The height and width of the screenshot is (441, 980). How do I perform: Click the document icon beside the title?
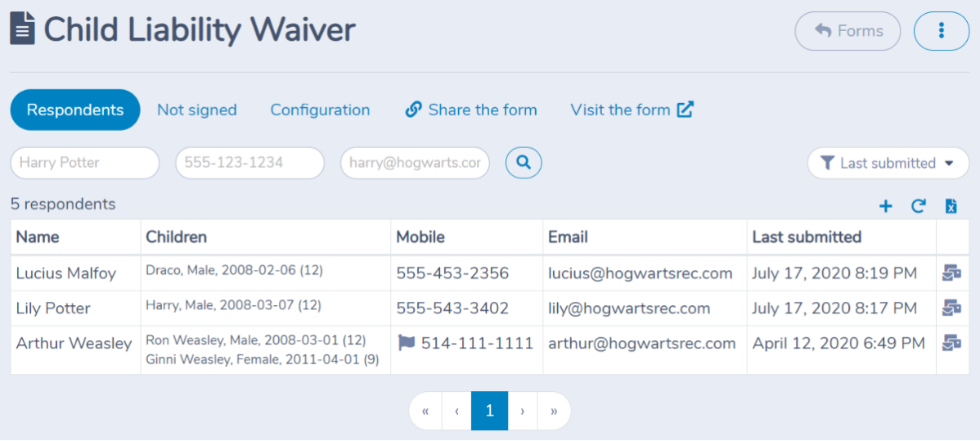(x=23, y=29)
